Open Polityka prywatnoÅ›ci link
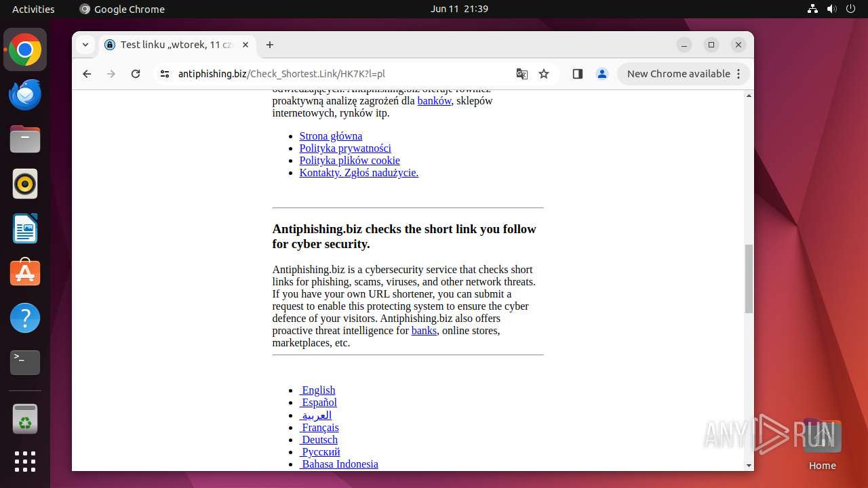This screenshot has height=488, width=868. coord(345,148)
